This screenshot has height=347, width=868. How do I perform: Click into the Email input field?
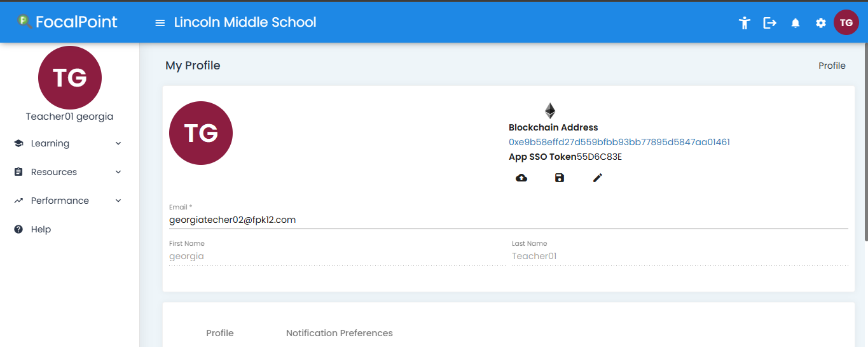509,220
